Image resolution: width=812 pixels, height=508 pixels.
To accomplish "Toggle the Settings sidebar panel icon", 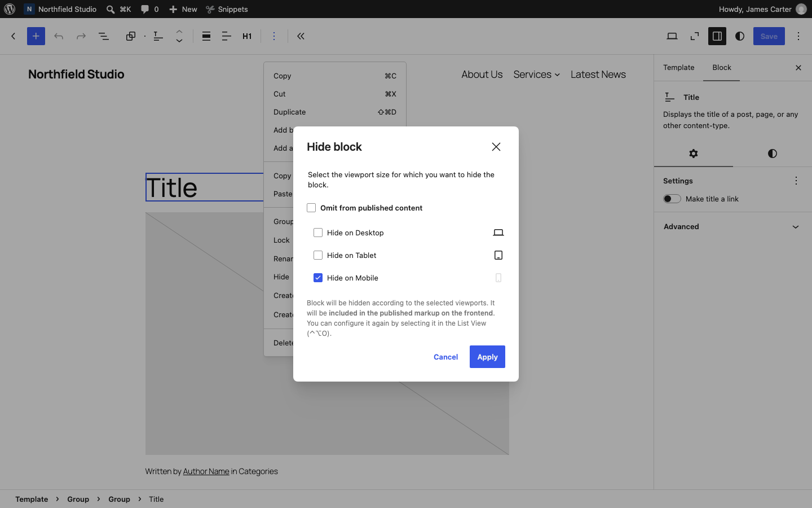I will click(x=717, y=36).
